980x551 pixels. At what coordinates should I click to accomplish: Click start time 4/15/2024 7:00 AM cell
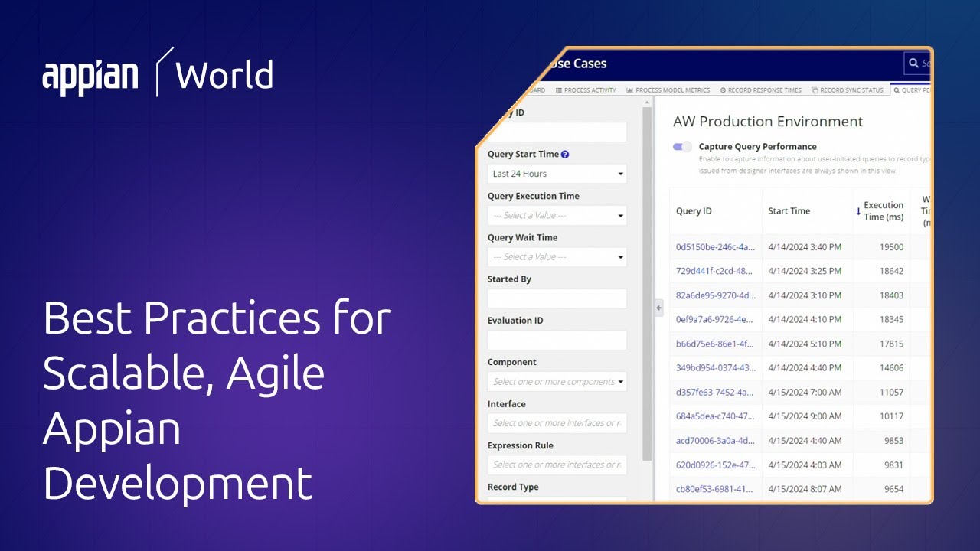(805, 393)
